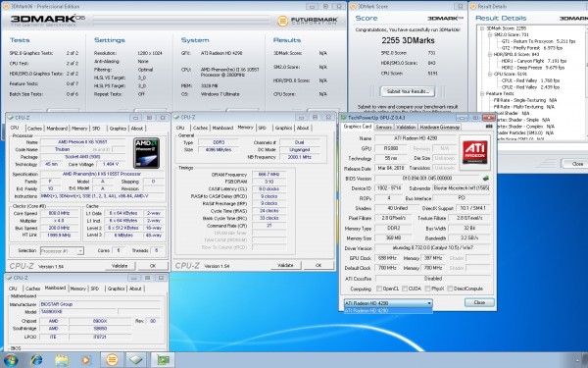Open Sensors tab in GPU-Z
The width and height of the screenshot is (588, 368).
(383, 127)
